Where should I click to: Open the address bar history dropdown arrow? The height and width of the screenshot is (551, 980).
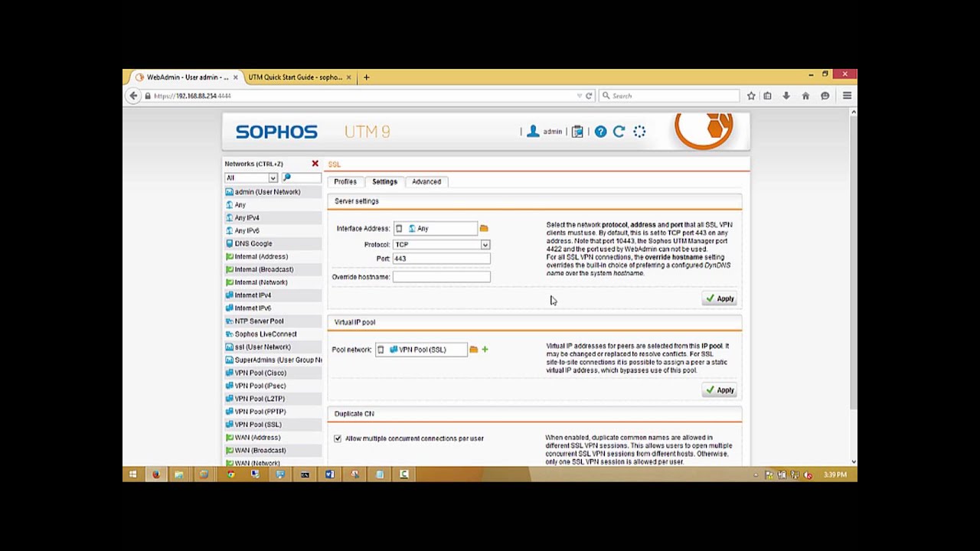[580, 96]
